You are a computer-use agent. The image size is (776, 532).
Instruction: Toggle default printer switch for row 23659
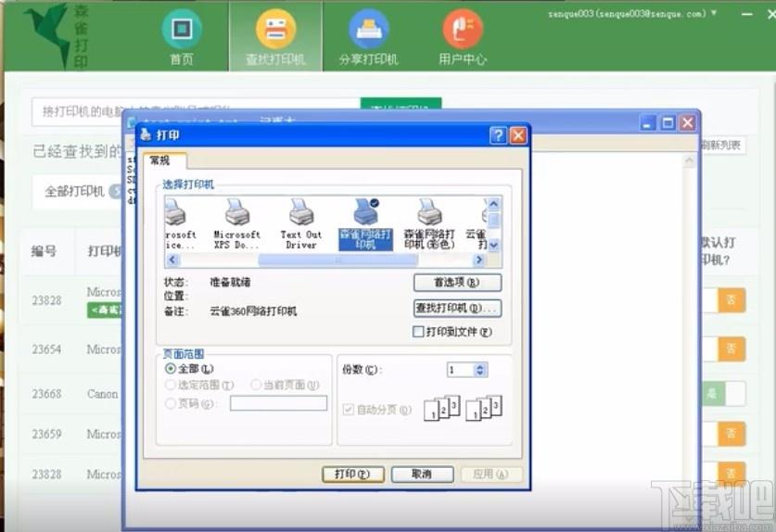point(725,434)
